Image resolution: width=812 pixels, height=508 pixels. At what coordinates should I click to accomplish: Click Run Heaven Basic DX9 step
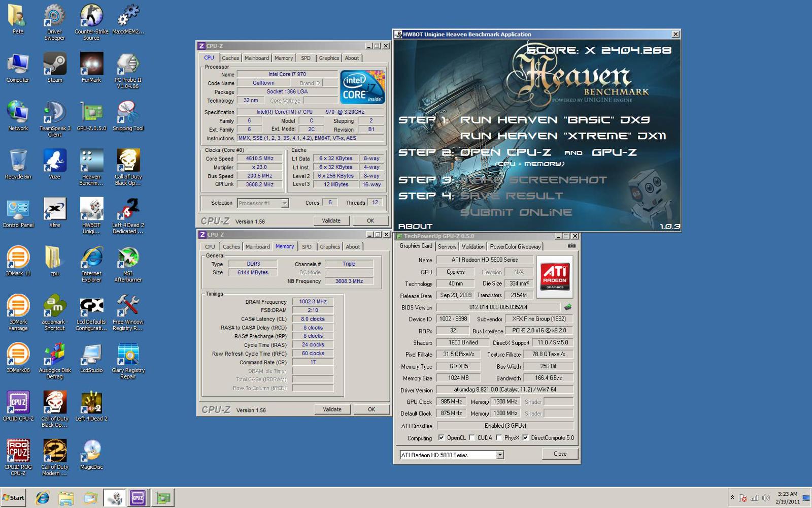point(555,120)
